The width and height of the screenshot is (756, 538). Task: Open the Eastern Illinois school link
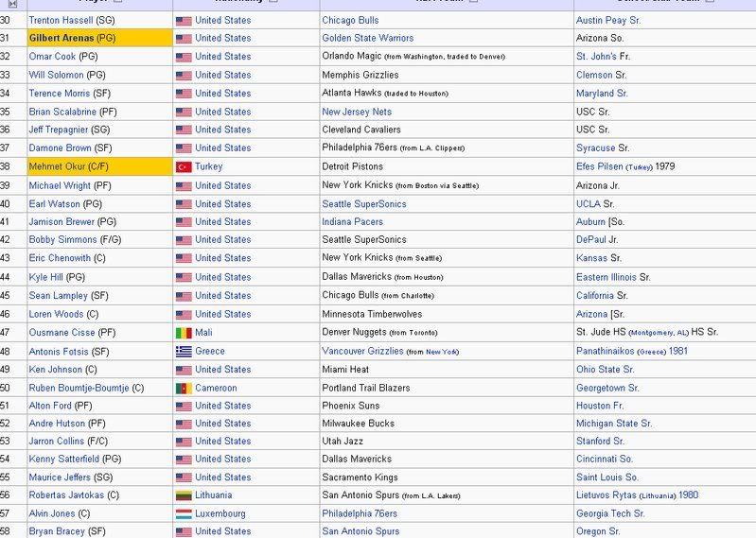(607, 277)
